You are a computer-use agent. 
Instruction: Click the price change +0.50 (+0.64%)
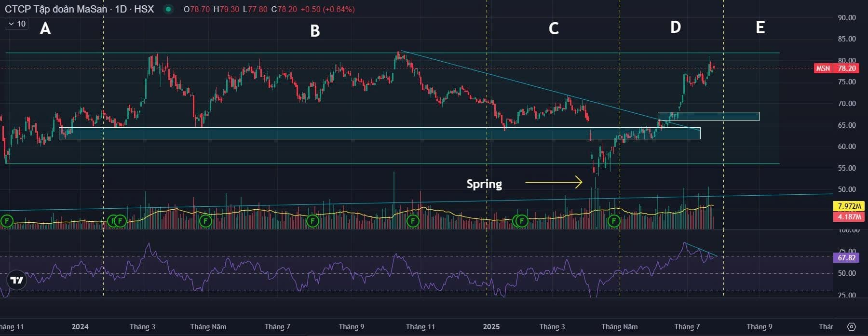pos(327,9)
